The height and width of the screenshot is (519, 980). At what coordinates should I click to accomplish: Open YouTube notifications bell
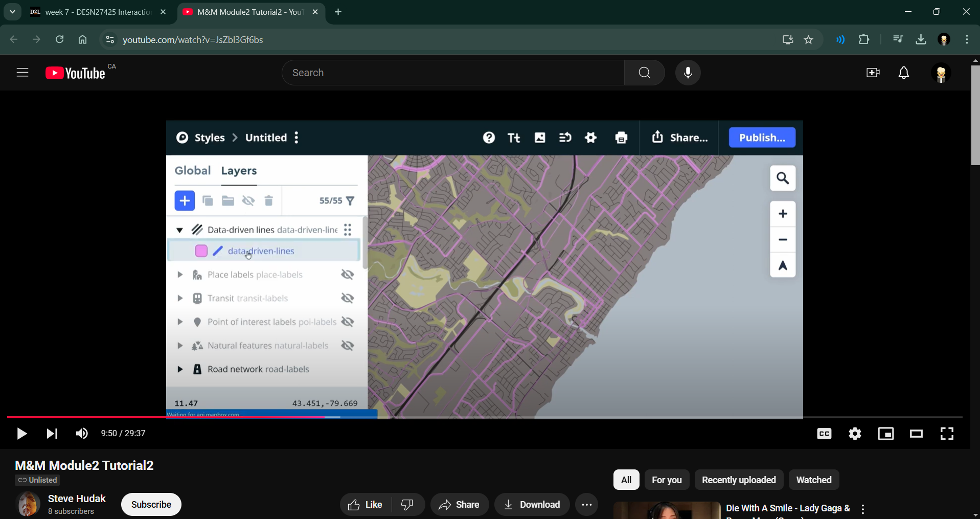tap(903, 73)
